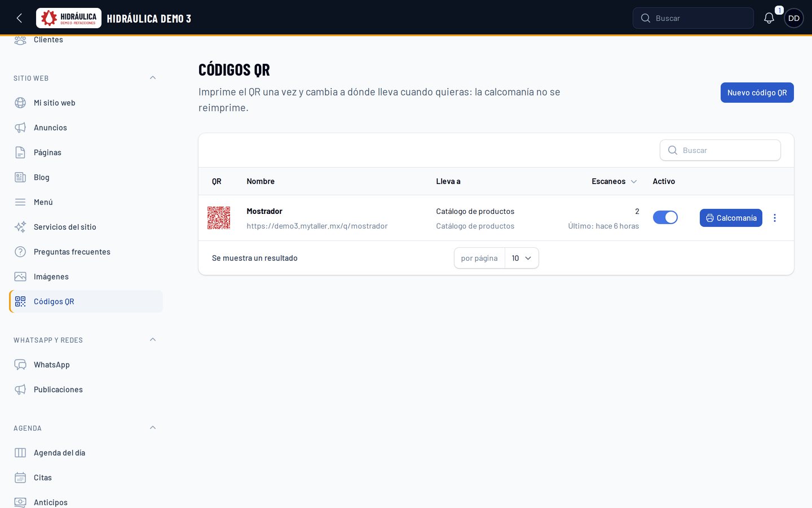
Task: Go to Clientes in the sidebar
Action: (86, 40)
